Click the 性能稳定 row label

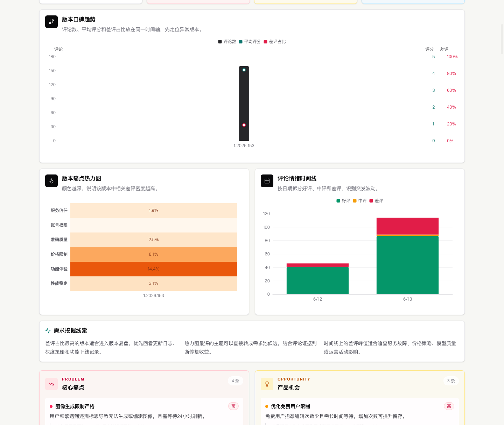[59, 283]
